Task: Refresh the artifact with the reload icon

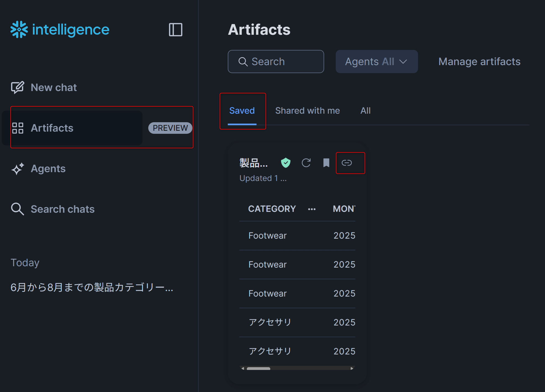Action: pos(306,163)
